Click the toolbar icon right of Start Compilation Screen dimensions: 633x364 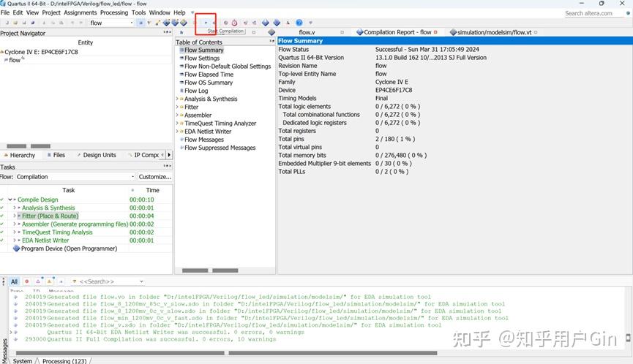pyautogui.click(x=214, y=23)
